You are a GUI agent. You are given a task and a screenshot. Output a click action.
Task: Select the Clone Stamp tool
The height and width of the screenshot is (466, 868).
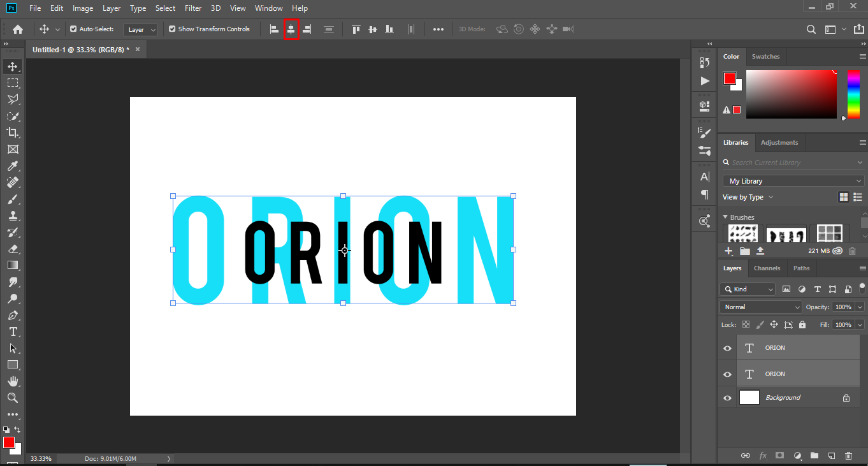point(13,215)
